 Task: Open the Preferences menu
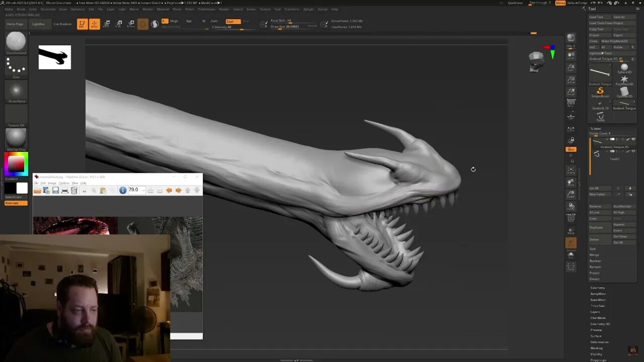pyautogui.click(x=206, y=9)
